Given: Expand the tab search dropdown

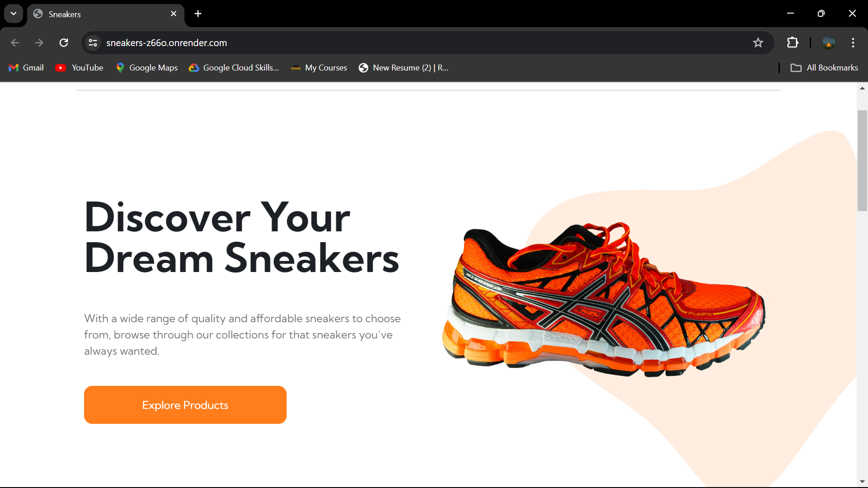Looking at the screenshot, I should point(14,14).
